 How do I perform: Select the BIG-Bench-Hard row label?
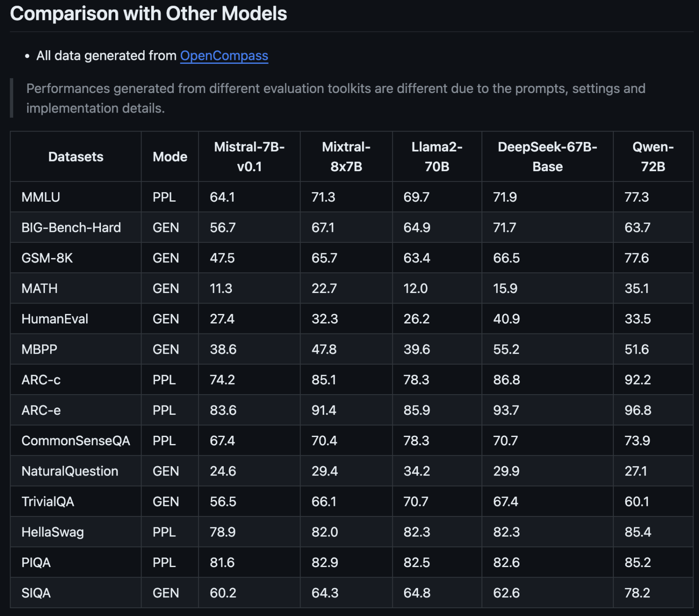click(x=71, y=227)
